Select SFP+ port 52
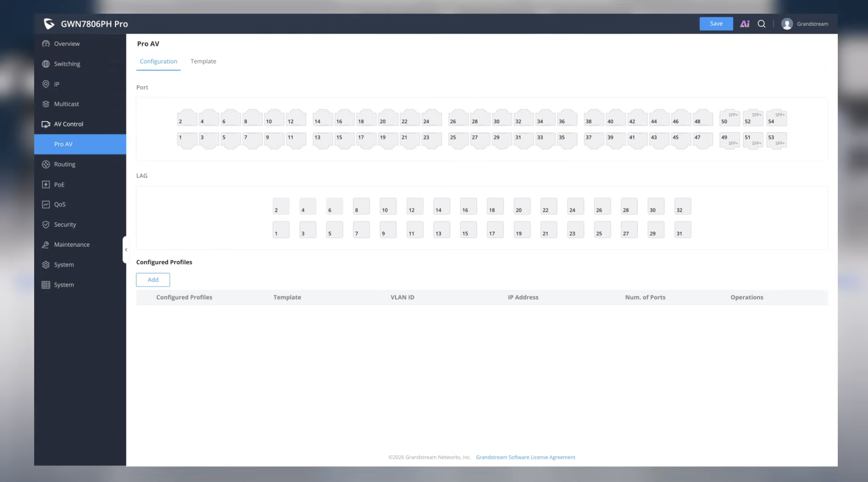 (753, 118)
